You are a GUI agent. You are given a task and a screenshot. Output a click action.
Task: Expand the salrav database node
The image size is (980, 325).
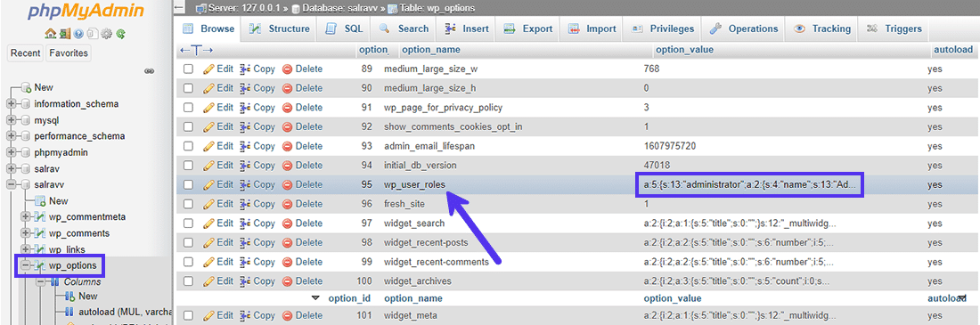pos(11,169)
